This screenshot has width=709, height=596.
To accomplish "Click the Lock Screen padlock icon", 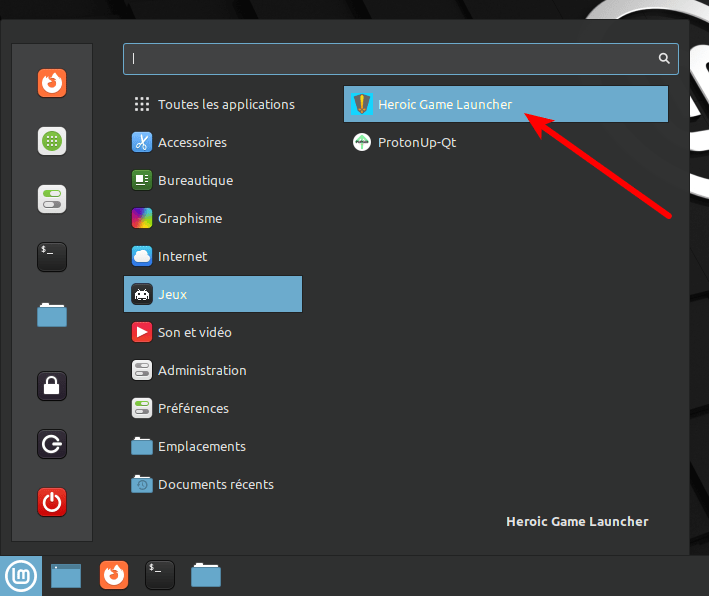I will pos(52,386).
